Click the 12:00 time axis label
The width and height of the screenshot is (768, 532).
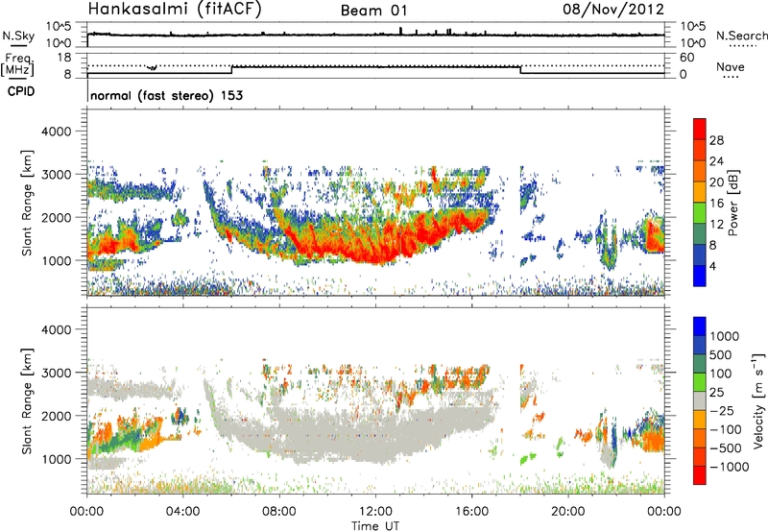tap(375, 512)
